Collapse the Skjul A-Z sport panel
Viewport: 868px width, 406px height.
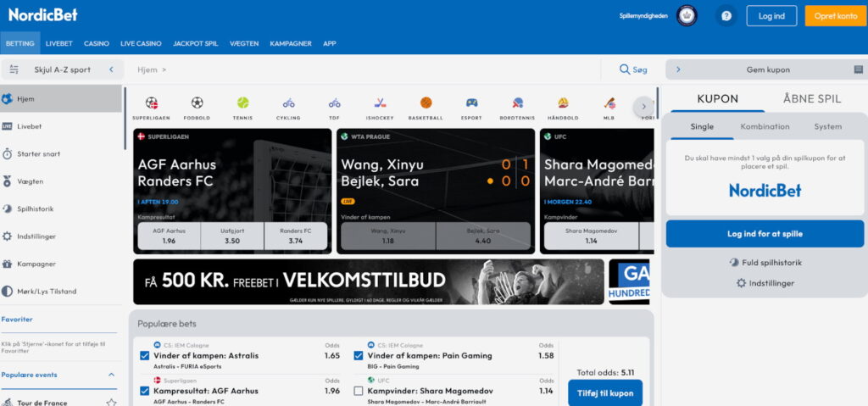[111, 70]
